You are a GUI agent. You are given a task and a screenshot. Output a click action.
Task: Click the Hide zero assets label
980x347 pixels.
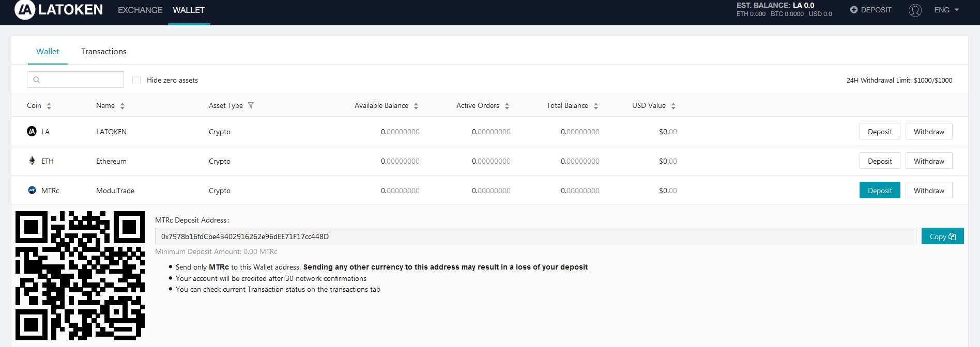point(172,80)
